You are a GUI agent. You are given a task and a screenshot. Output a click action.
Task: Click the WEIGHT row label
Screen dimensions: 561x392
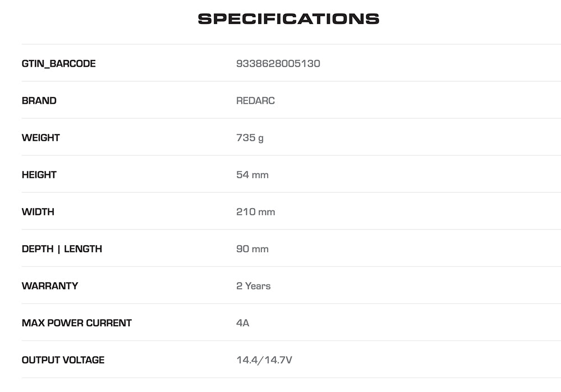point(40,138)
